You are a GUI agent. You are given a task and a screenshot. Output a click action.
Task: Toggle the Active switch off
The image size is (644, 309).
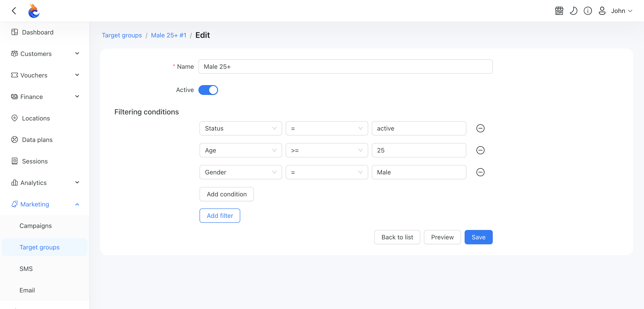[208, 90]
